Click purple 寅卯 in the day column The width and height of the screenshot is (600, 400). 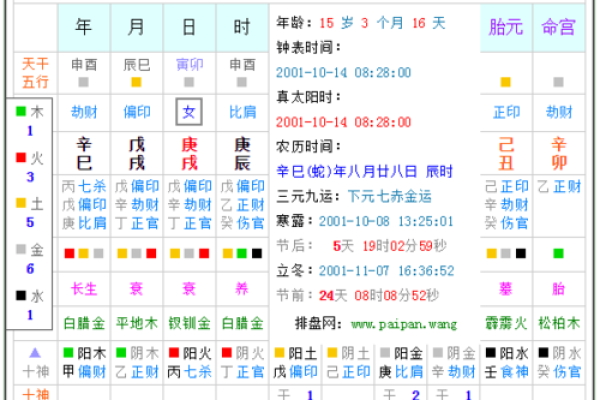pyautogui.click(x=189, y=65)
